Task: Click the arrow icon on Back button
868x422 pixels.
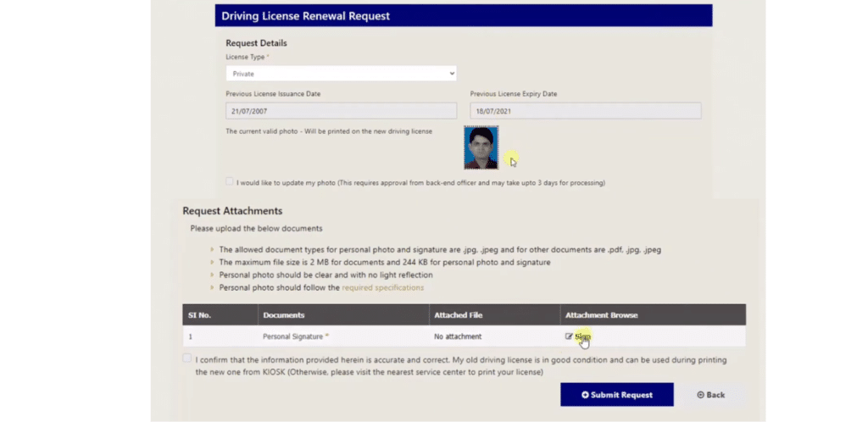Action: pyautogui.click(x=700, y=395)
